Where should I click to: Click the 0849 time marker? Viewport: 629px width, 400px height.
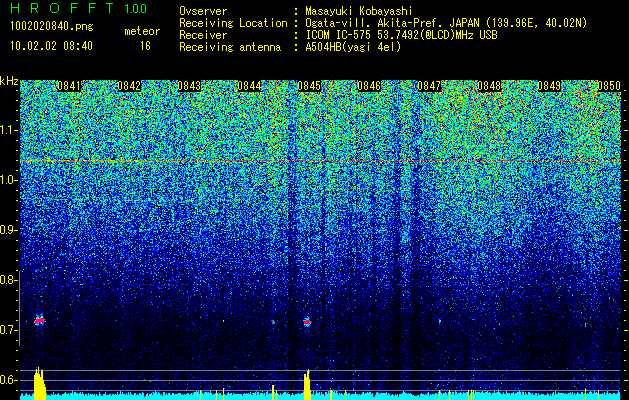(x=549, y=86)
